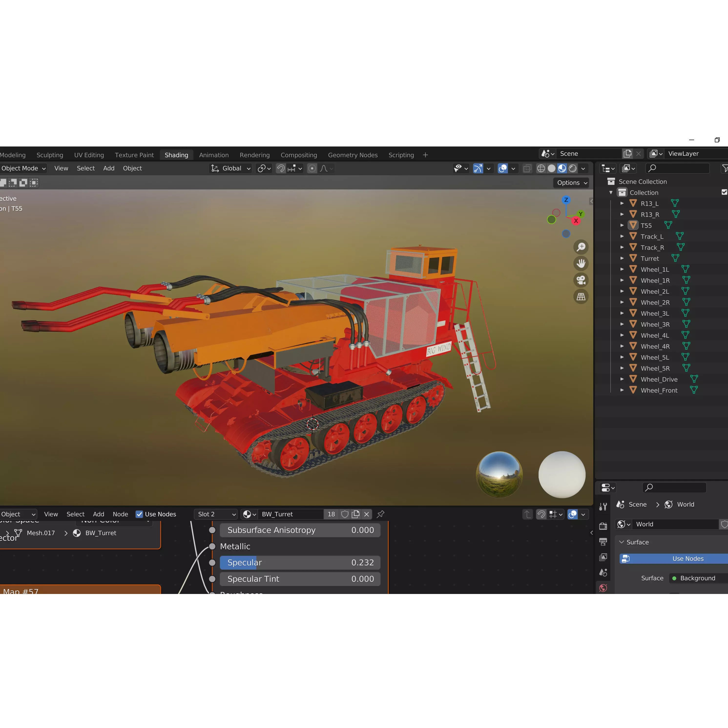Pin the material in the shader editor
728x728 pixels.
point(380,514)
